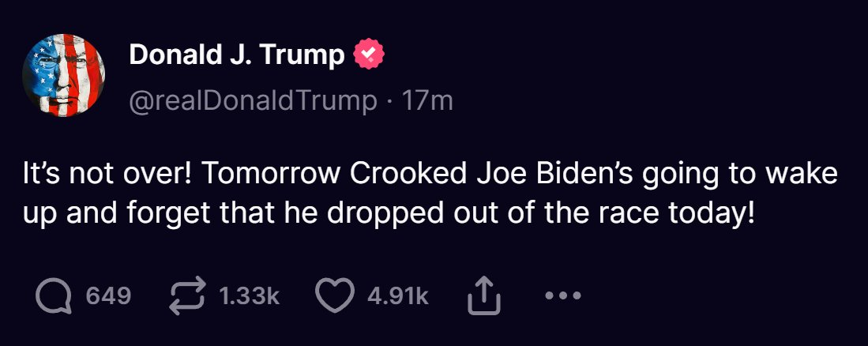Open the flag-painted profile avatar
The height and width of the screenshot is (346, 868).
[x=64, y=75]
